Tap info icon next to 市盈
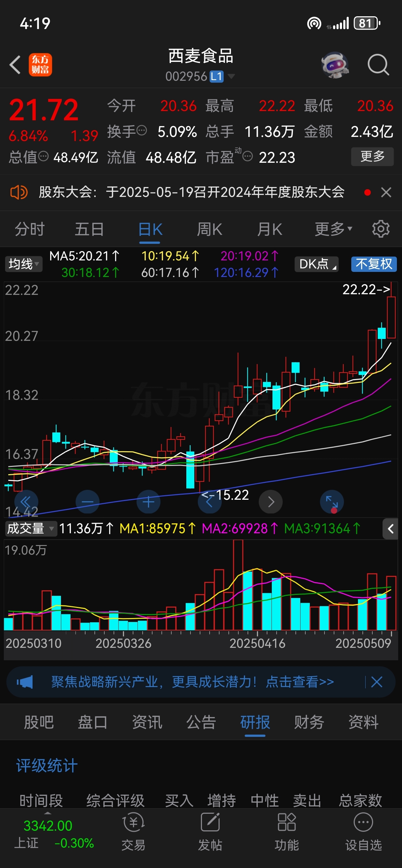Viewport: 402px width, 868px height. coord(248,156)
